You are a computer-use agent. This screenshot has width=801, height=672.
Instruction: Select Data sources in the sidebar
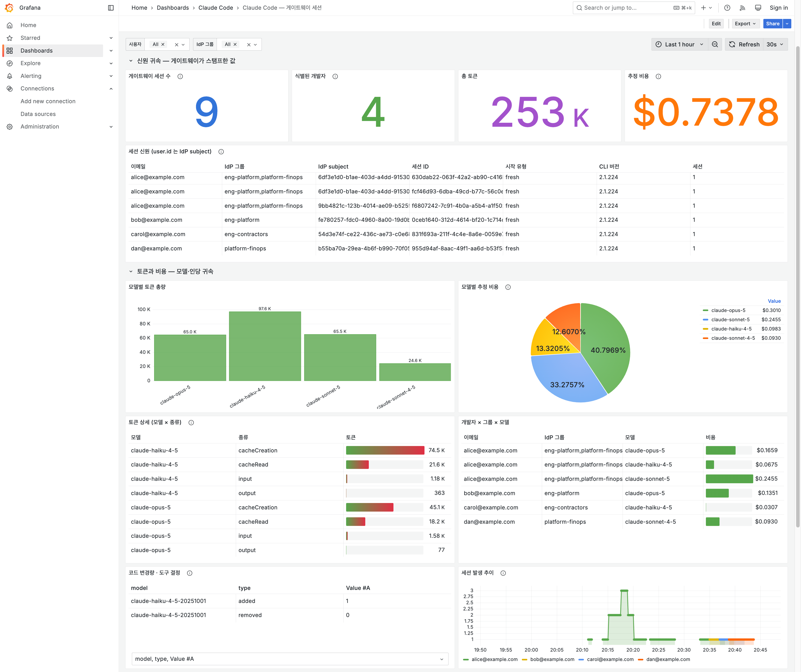(x=38, y=114)
